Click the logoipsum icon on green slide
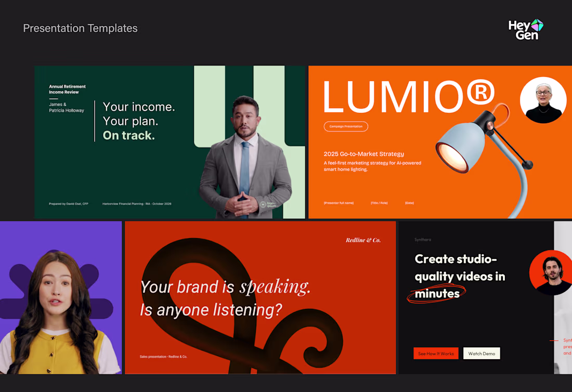The height and width of the screenshot is (392, 572). [x=268, y=204]
